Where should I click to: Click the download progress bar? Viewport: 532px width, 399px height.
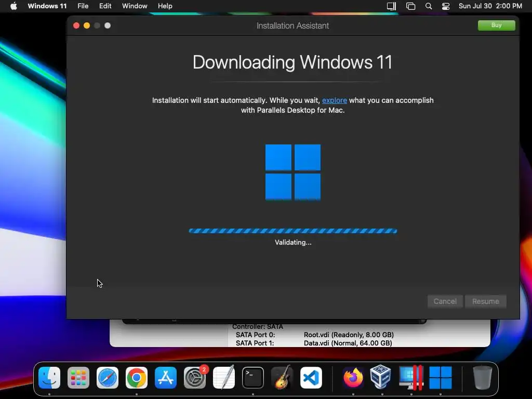[293, 231]
